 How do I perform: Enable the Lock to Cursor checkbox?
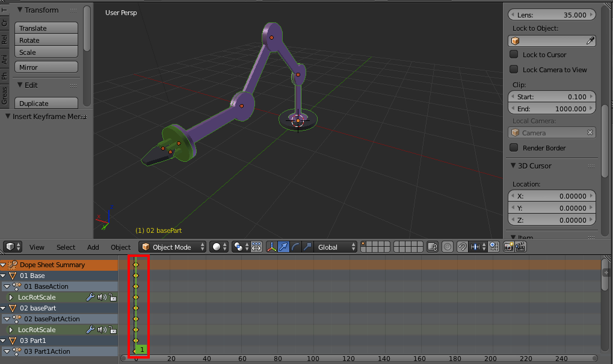[x=514, y=54]
